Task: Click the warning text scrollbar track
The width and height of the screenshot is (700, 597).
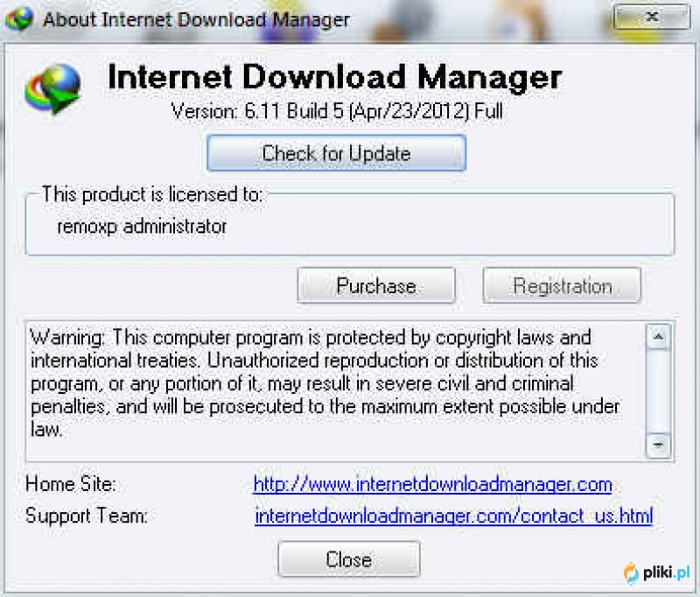Action: (x=658, y=390)
